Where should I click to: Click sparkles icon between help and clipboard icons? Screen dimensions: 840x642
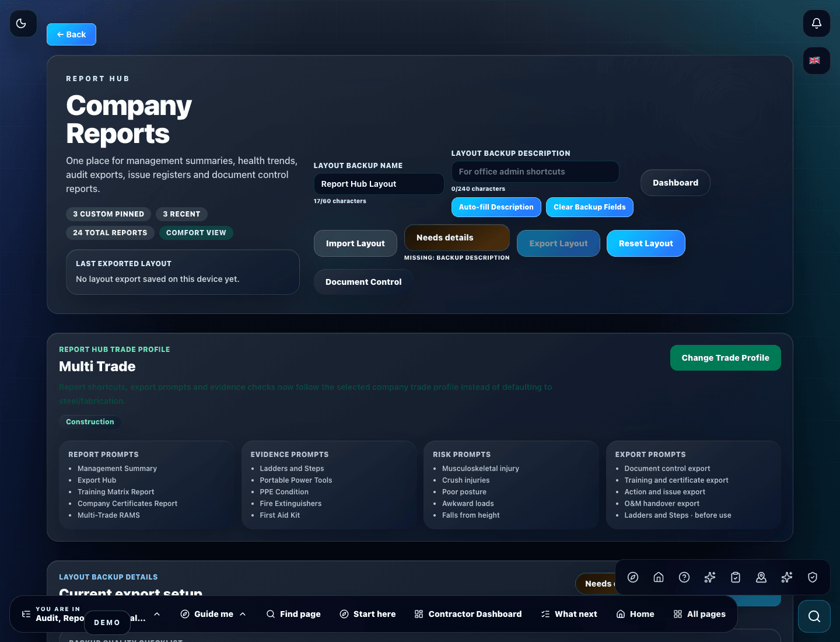[710, 577]
